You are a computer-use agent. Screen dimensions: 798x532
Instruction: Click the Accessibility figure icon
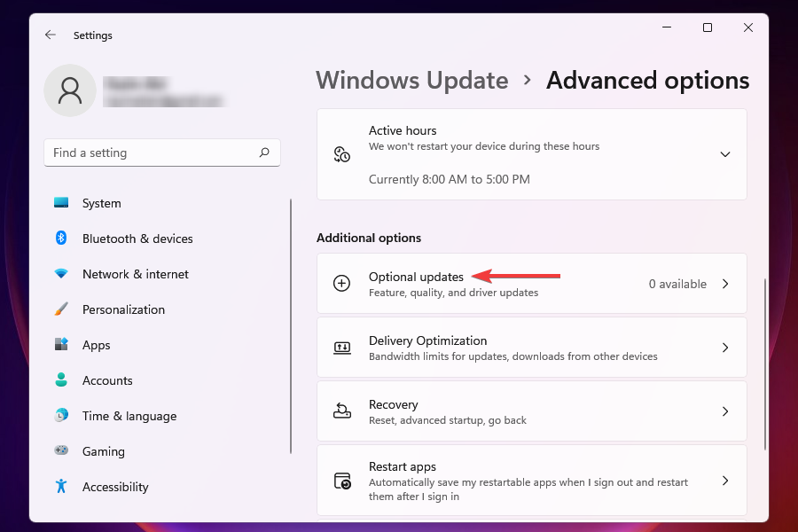pos(61,487)
